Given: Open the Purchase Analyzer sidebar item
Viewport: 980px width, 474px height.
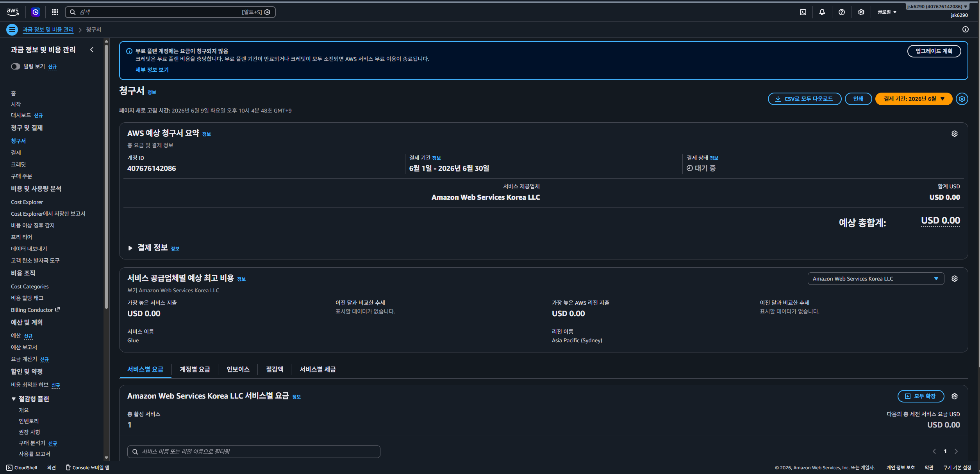Looking at the screenshot, I should 32,443.
